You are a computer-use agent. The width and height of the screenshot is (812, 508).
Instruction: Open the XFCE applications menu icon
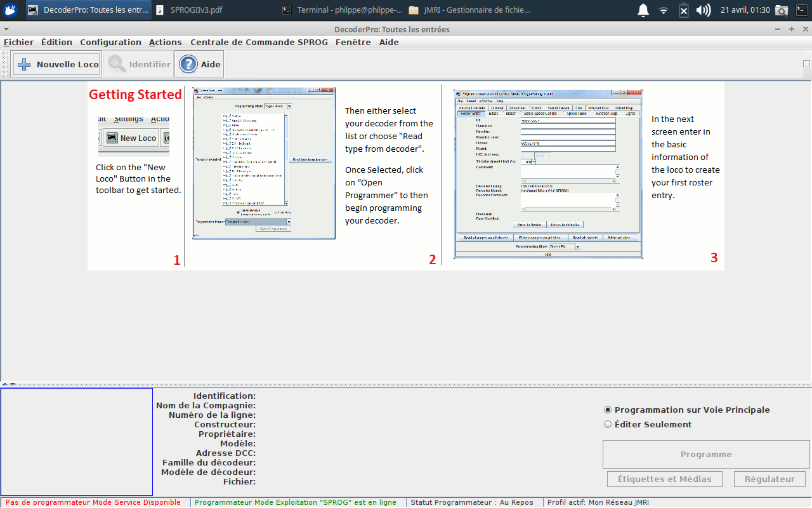click(11, 10)
